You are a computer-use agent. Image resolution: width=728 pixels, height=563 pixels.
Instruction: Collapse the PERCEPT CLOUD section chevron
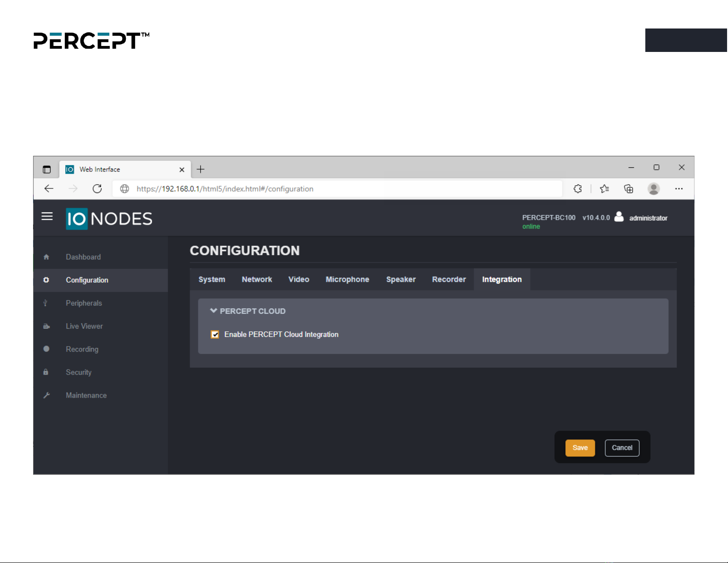click(214, 311)
